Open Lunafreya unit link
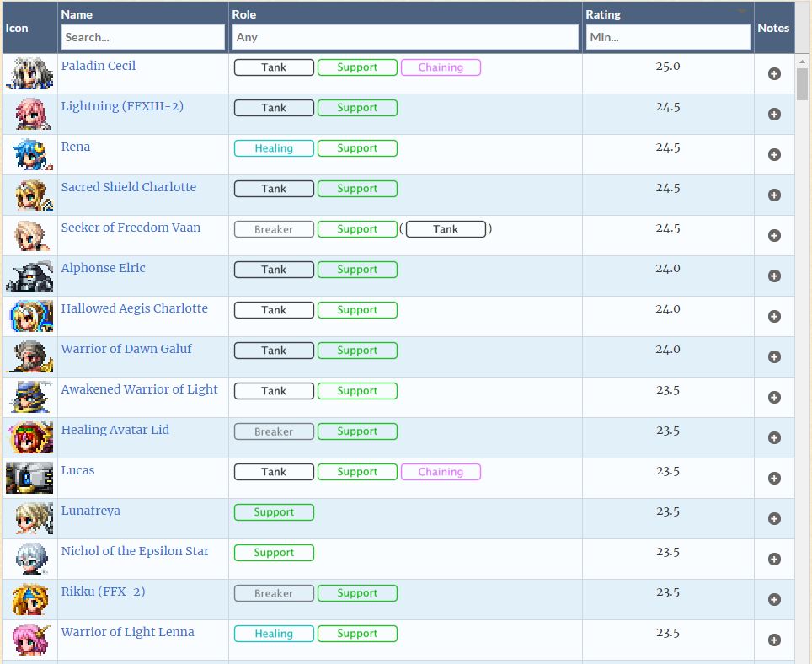The width and height of the screenshot is (812, 664). [91, 511]
